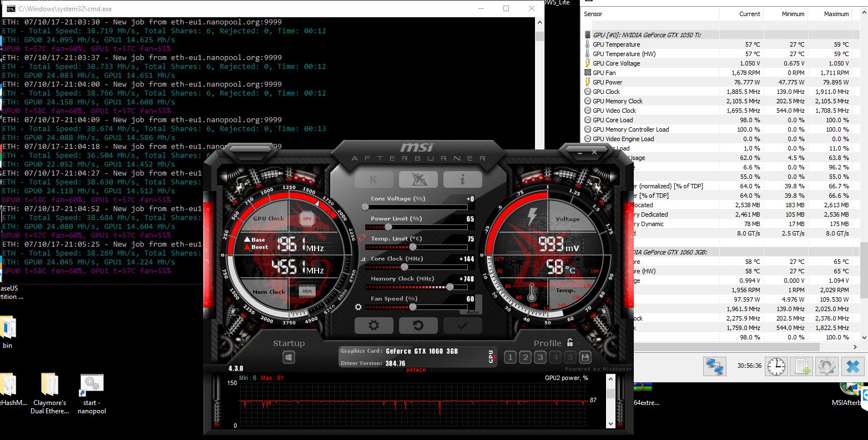Open the Afterburner information button
Image resolution: width=868 pixels, height=440 pixels.
tap(462, 179)
